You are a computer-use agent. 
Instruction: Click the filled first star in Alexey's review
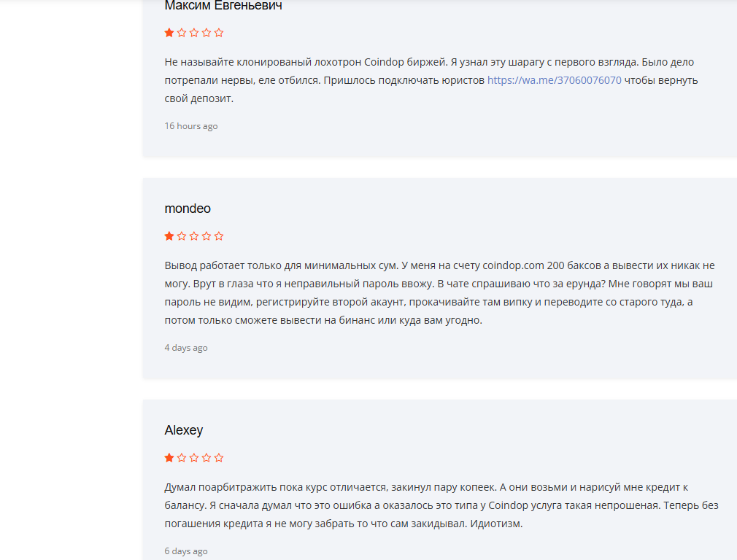click(x=169, y=458)
